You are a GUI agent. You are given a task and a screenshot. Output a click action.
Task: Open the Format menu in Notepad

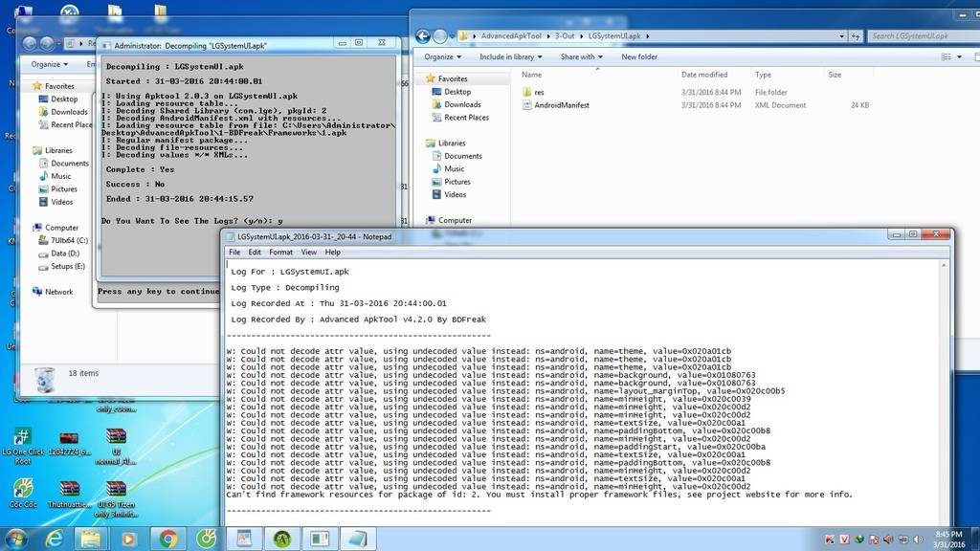coord(280,253)
